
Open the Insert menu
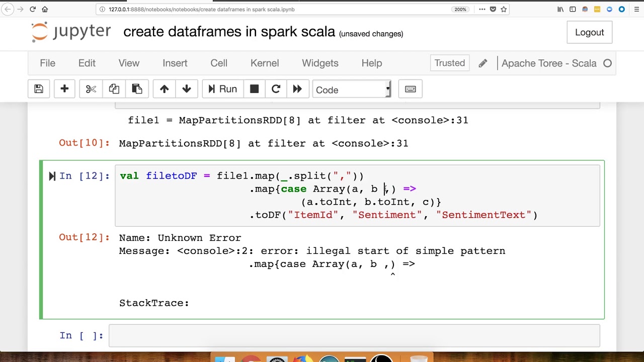click(x=175, y=63)
